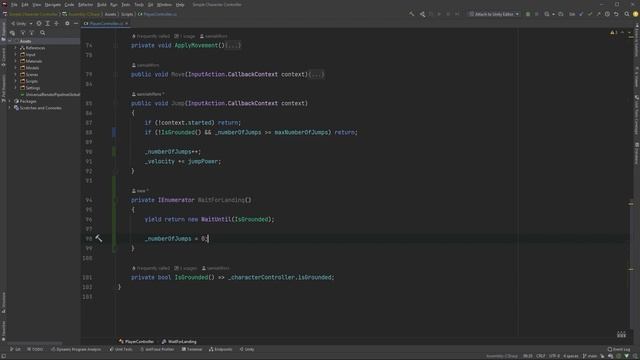Viewport: 640px width, 360px height.
Task: Click the Git update project arrow icon
Action: coord(581,14)
